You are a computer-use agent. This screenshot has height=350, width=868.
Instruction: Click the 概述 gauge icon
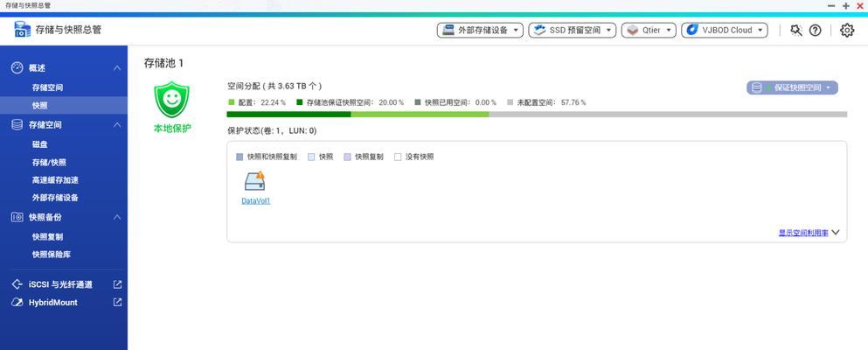coord(17,68)
